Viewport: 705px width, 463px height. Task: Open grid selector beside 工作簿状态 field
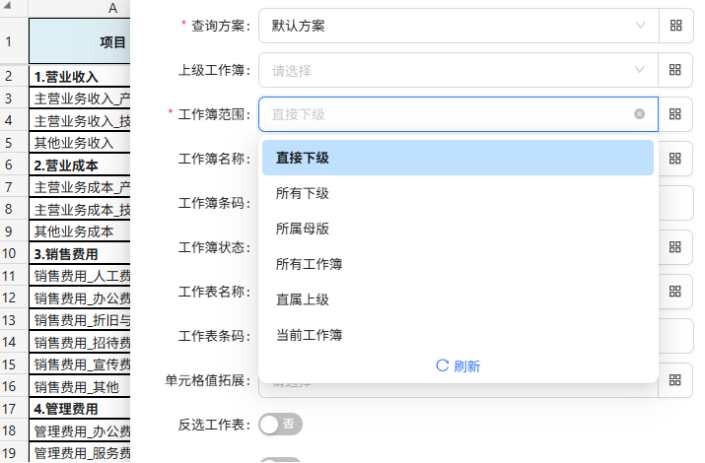[675, 247]
